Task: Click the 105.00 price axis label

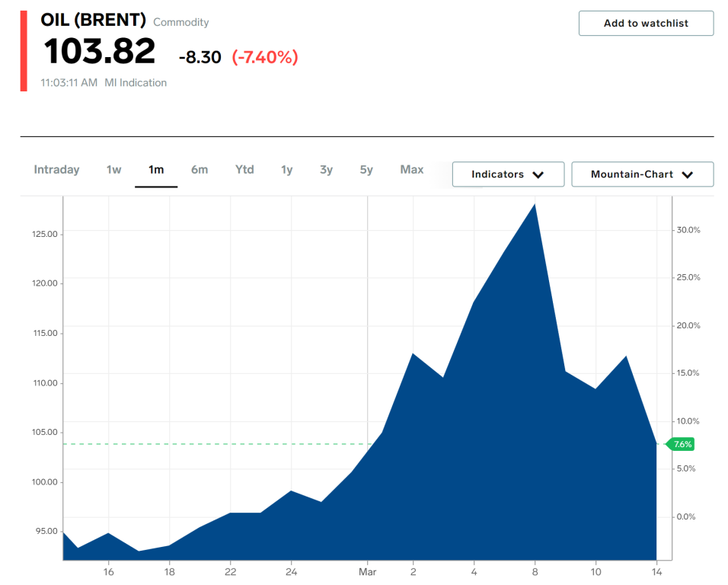Action: point(45,432)
